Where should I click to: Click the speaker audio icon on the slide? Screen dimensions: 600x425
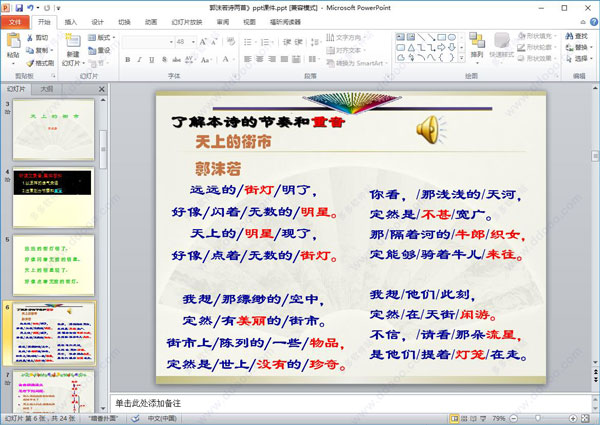coord(431,130)
